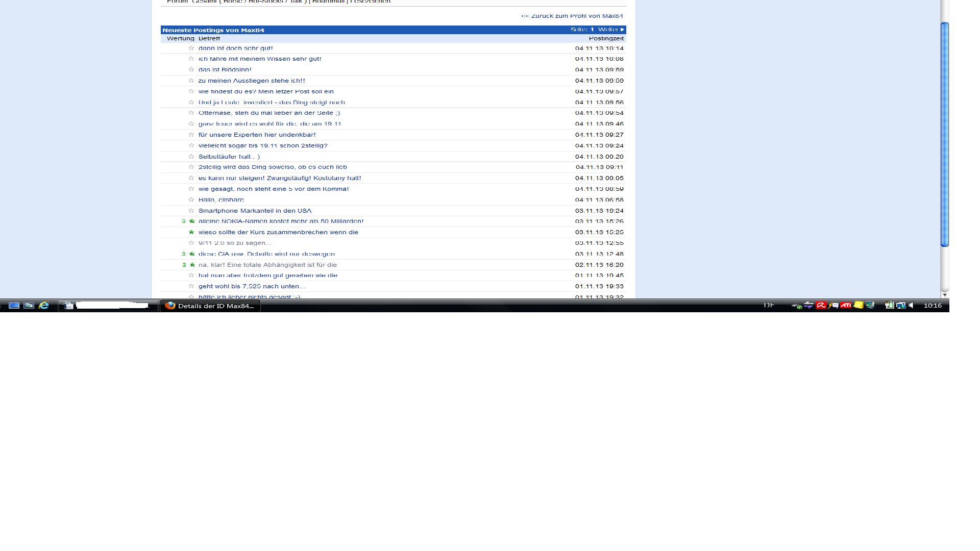Open the yellow sticky notes tray icon
The height and width of the screenshot is (551, 980).
click(859, 306)
